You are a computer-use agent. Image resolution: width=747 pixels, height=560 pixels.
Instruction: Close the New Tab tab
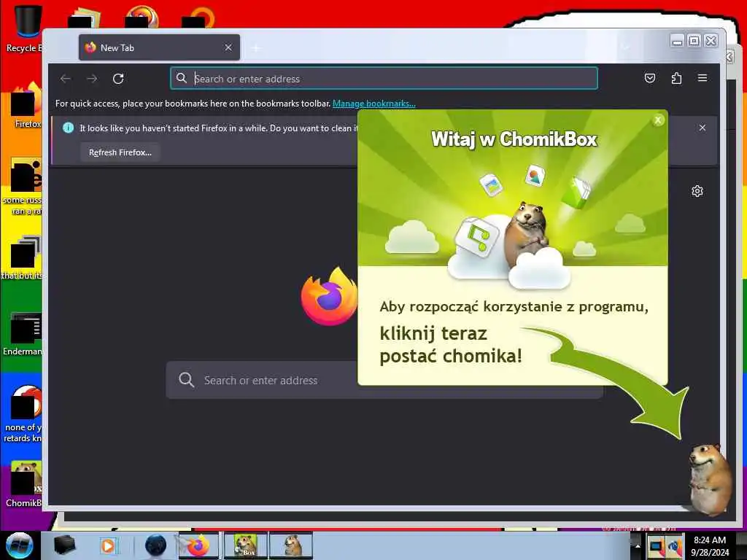coord(228,47)
